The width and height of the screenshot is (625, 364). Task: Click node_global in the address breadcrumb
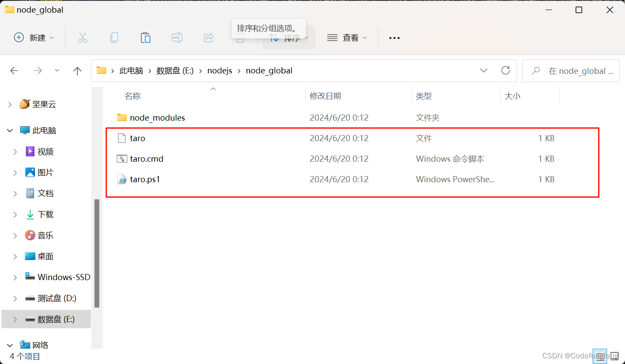269,71
